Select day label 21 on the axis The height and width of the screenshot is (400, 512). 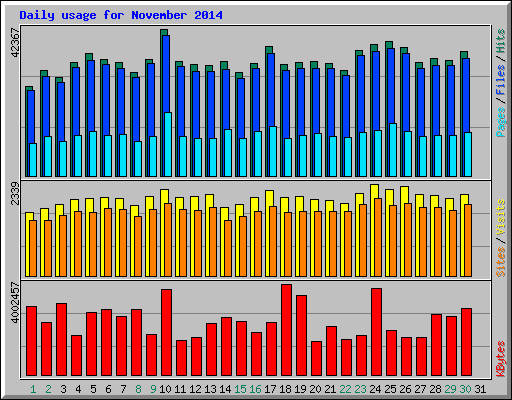[x=330, y=389]
